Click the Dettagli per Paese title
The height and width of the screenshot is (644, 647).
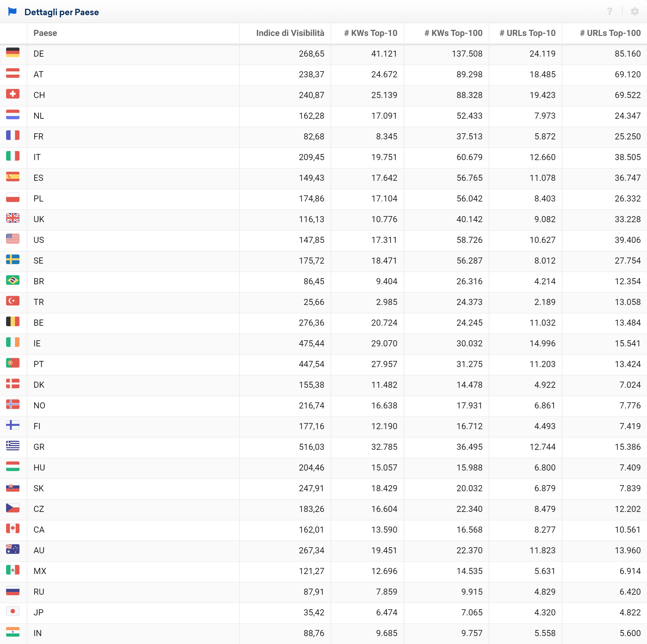[61, 12]
